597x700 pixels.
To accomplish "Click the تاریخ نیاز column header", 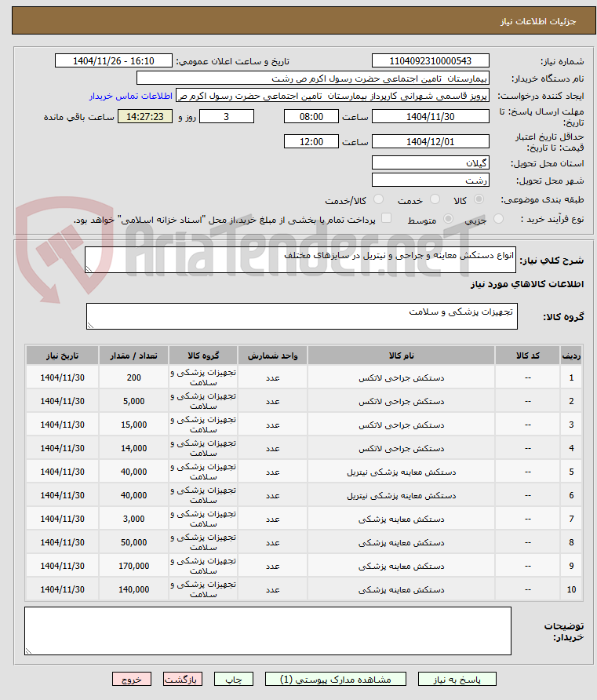I will coord(62,355).
